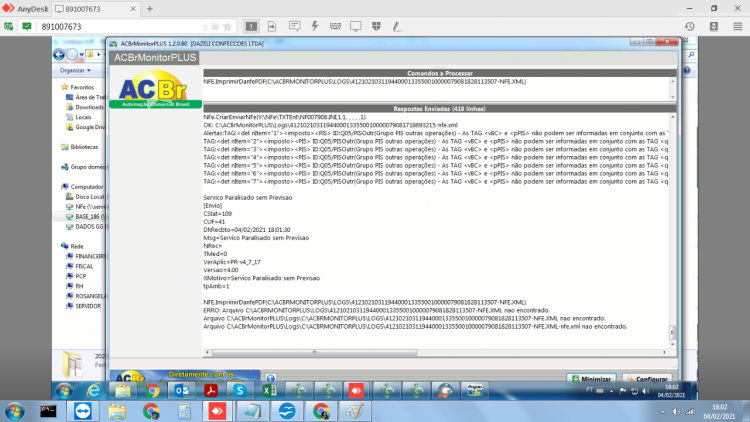Click local volume speaker tray icon
Viewport: 750px width, 422px height.
[676, 411]
